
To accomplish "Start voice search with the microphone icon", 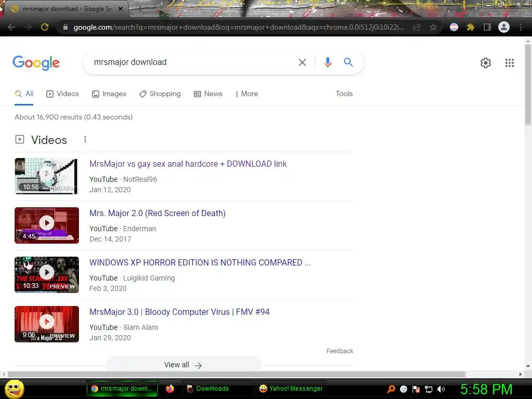I will 327,62.
